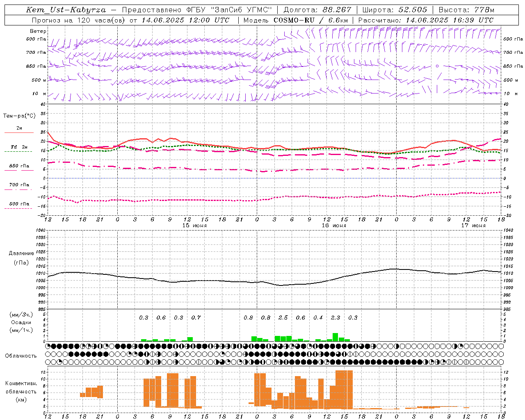Click the '2.5' precipitation amount
The height and width of the screenshot is (420, 525).
coord(283,317)
